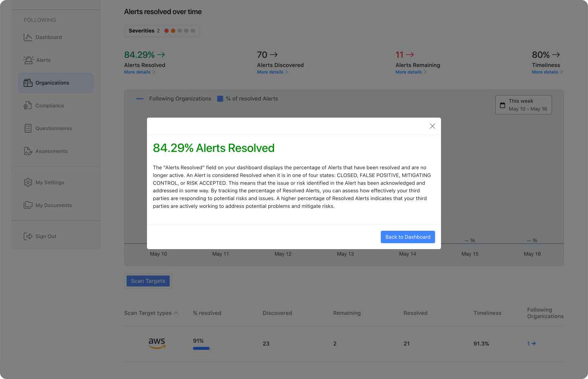The image size is (588, 379).
Task: Open the This week date range picker
Action: 523,105
